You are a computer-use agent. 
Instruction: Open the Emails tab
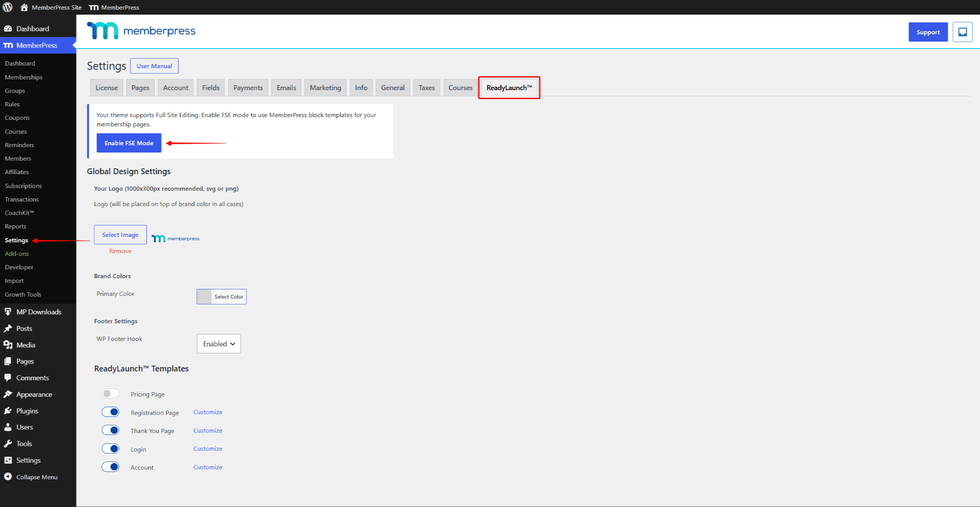coord(286,88)
